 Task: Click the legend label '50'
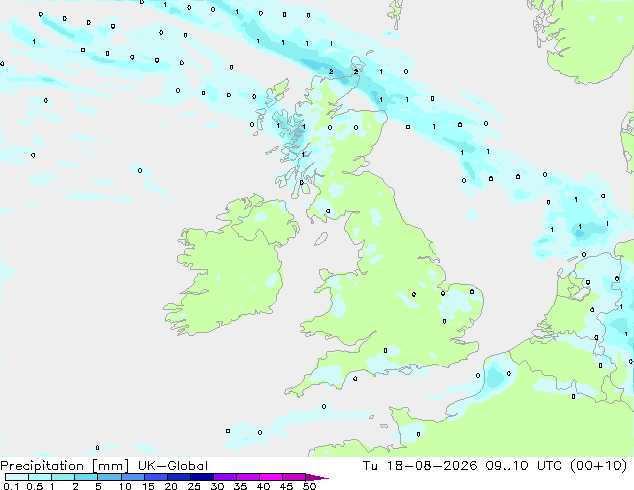click(x=309, y=486)
